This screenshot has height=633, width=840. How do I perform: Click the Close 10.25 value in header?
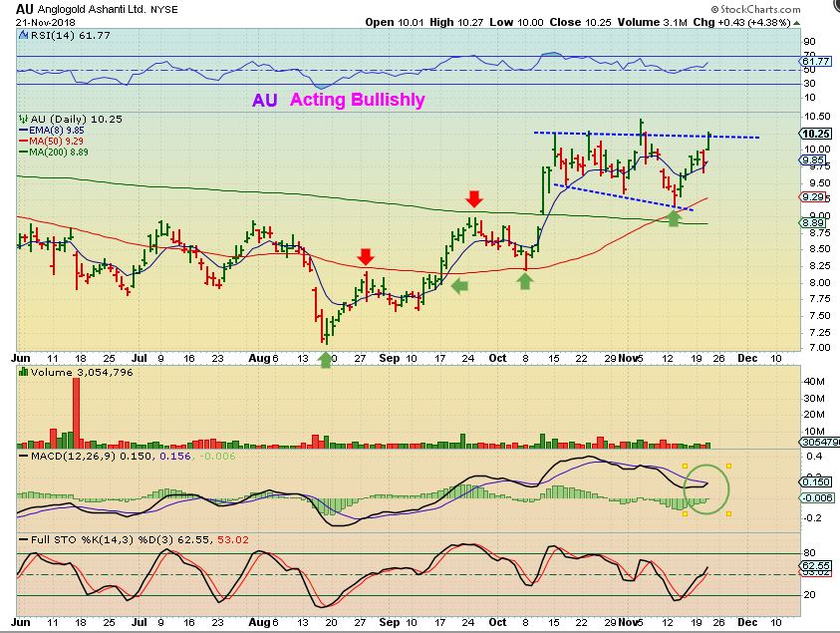(x=581, y=23)
